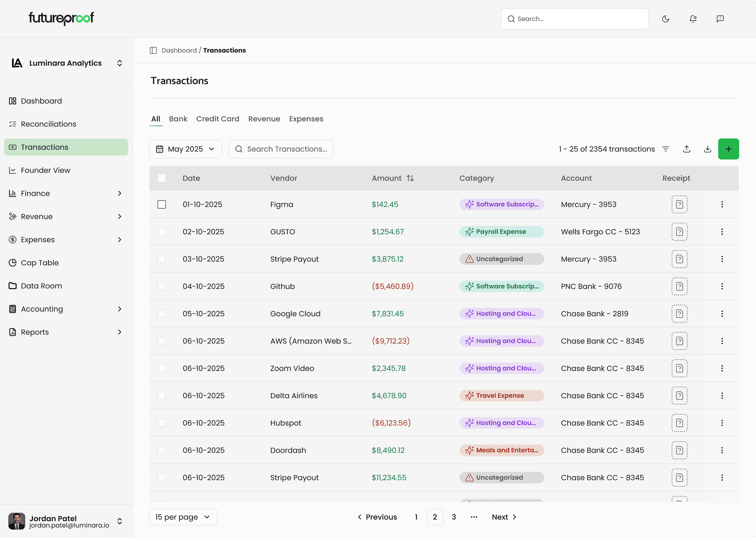
Task: Open the 15 per page dropdown
Action: (183, 517)
